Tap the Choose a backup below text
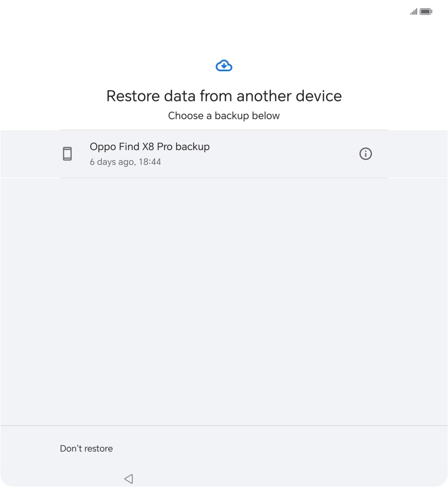 click(223, 116)
